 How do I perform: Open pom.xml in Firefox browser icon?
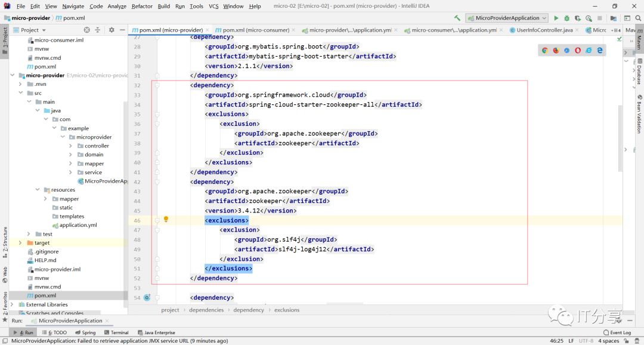(556, 50)
